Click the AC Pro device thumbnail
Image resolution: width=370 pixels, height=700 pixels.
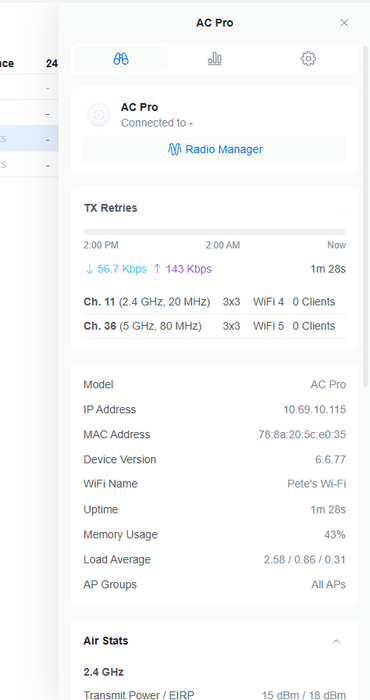(99, 115)
